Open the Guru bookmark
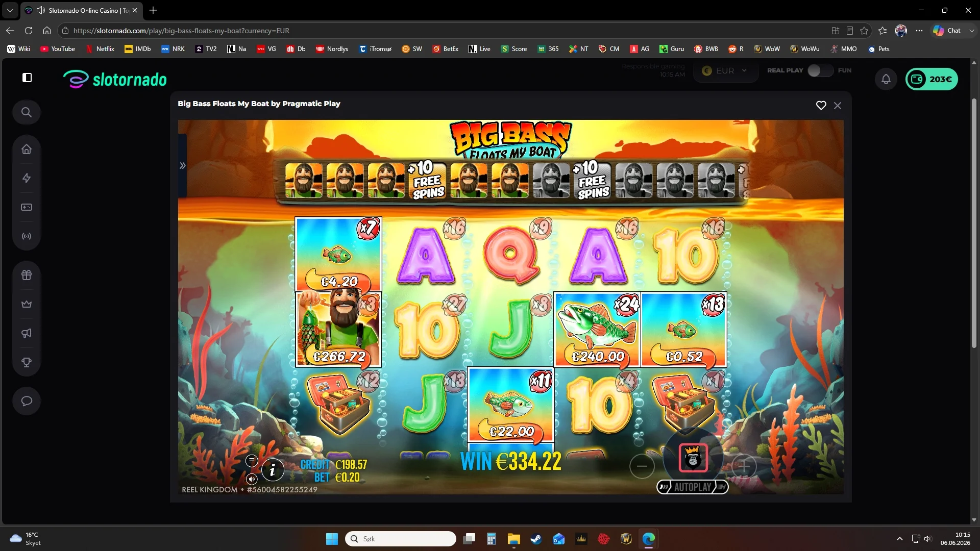The image size is (980, 551). [x=672, y=49]
